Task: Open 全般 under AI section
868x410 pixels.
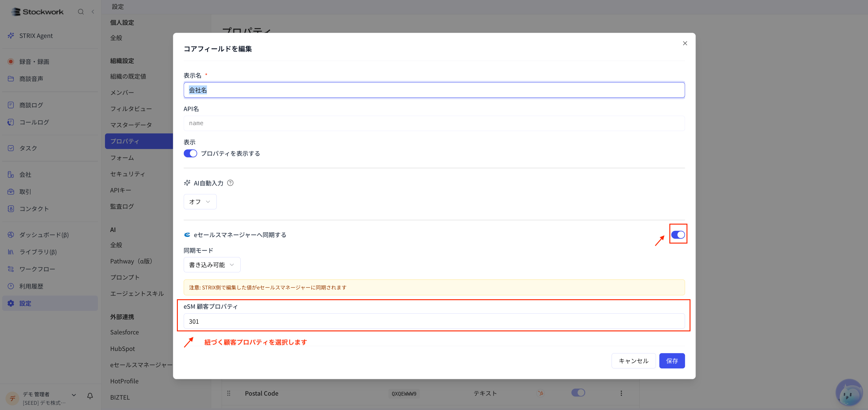Action: [x=116, y=245]
